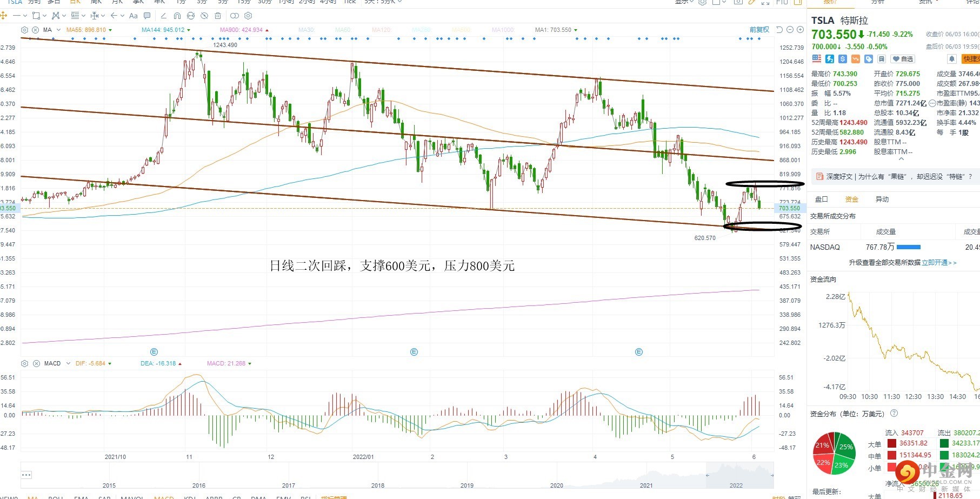Add TSLA to 自选 watchlist
Image resolution: width=980 pixels, height=499 pixels.
[x=903, y=59]
